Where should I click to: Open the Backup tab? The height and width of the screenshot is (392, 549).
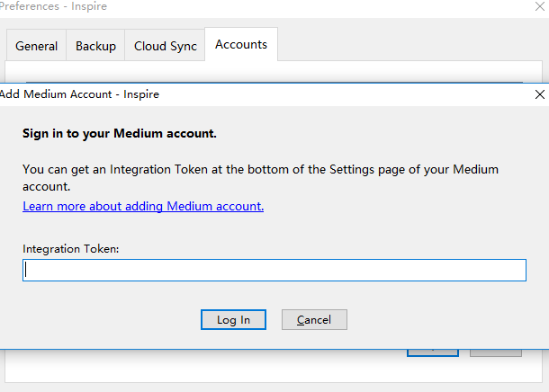tap(95, 46)
